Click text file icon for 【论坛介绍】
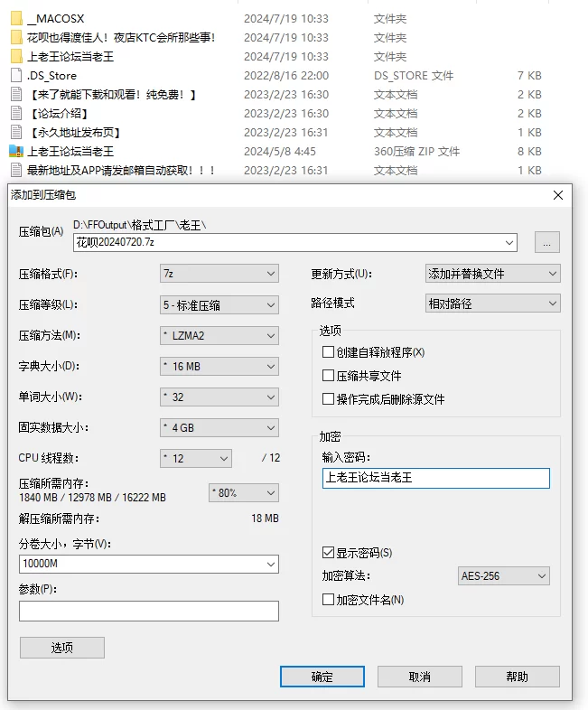The width and height of the screenshot is (588, 710). tap(16, 113)
